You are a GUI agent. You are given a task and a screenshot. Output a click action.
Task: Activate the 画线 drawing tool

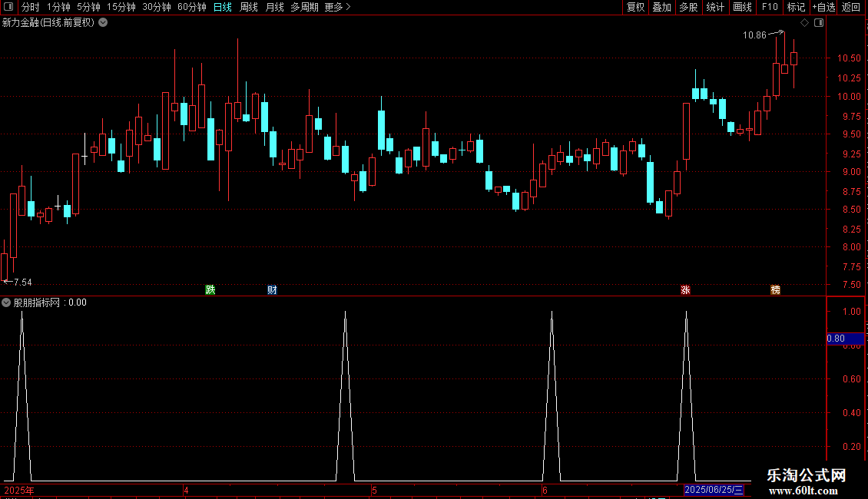click(742, 7)
